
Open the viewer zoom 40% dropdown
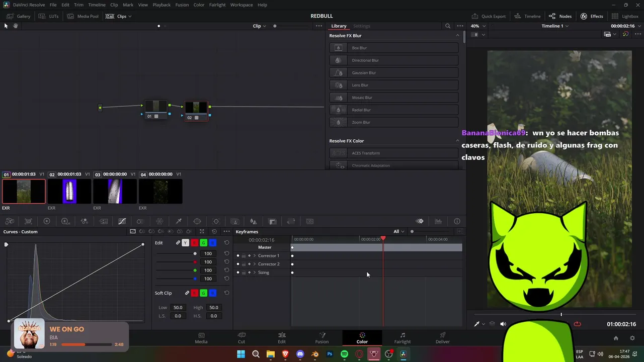click(x=477, y=26)
